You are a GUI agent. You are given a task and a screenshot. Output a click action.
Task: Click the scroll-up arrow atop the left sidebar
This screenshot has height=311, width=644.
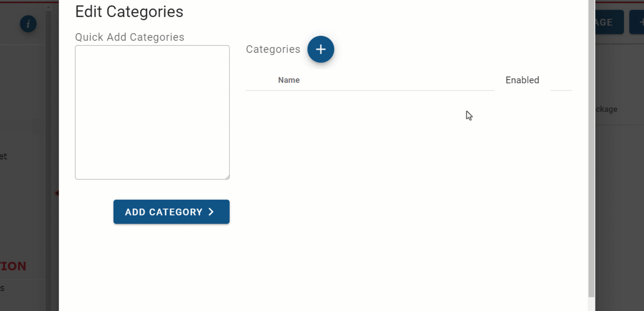point(48,7)
